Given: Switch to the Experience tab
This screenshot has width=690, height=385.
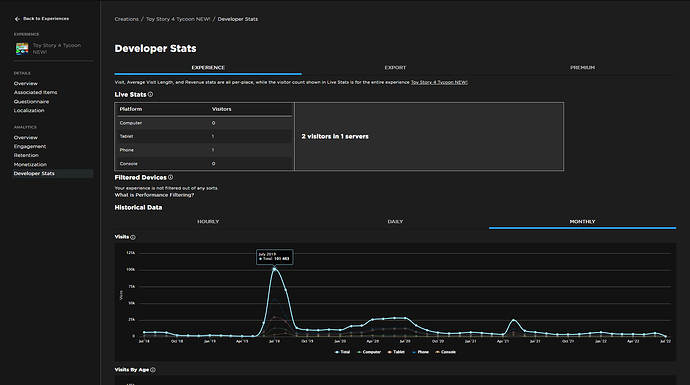Looking at the screenshot, I should click(208, 68).
